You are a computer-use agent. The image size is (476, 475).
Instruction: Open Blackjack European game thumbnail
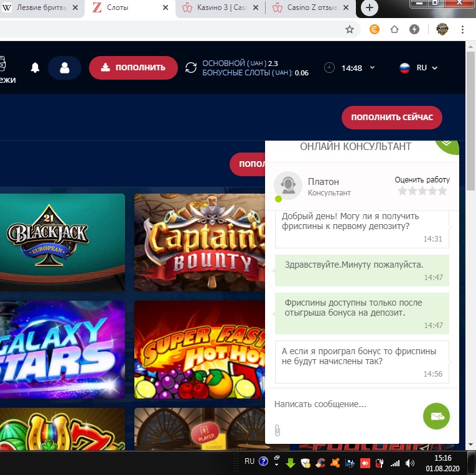point(62,242)
